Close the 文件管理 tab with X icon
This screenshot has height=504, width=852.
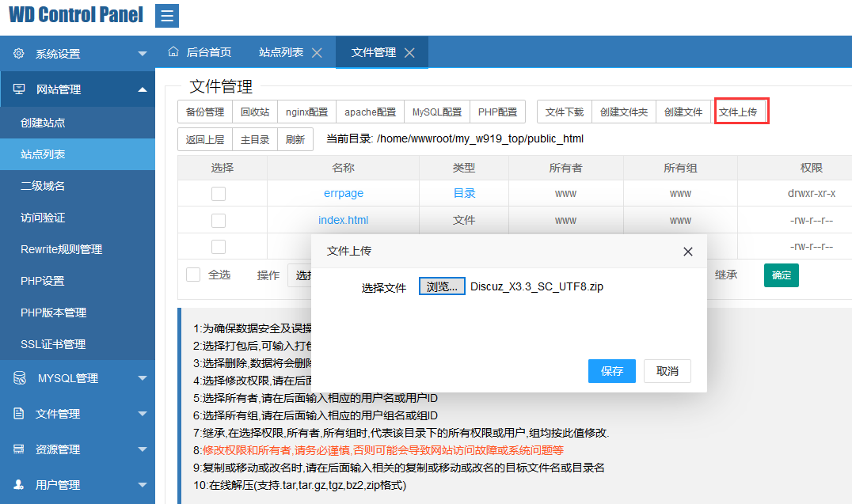[409, 53]
